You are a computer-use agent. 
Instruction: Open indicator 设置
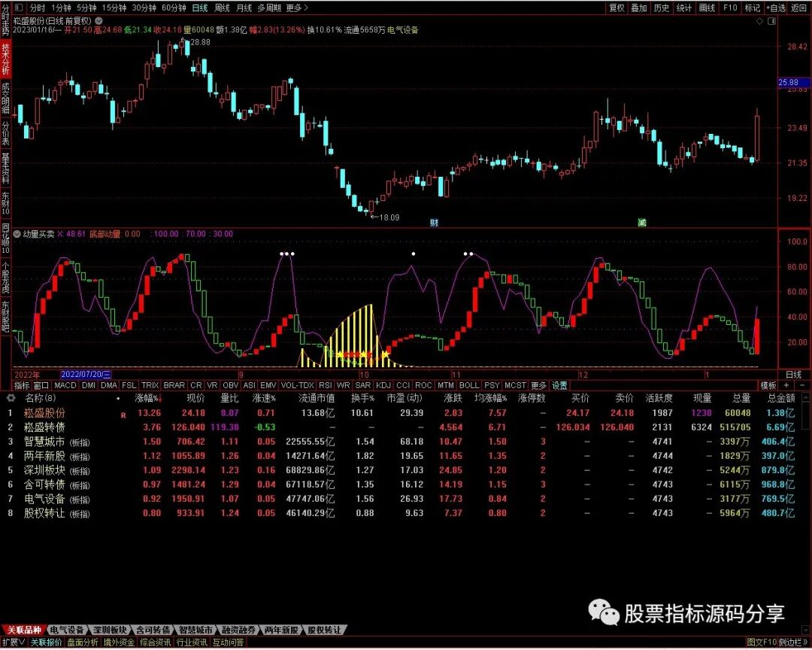tap(559, 386)
